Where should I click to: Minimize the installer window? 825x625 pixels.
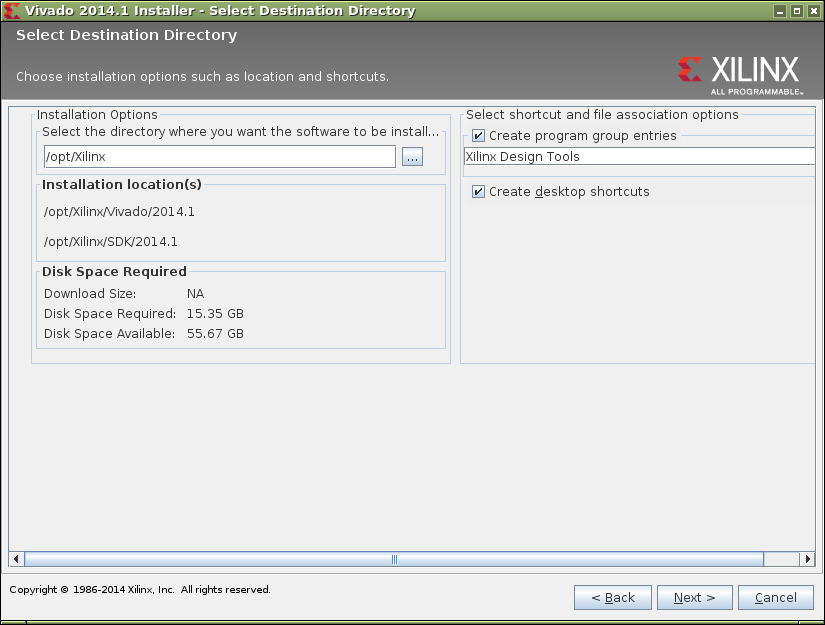(780, 11)
